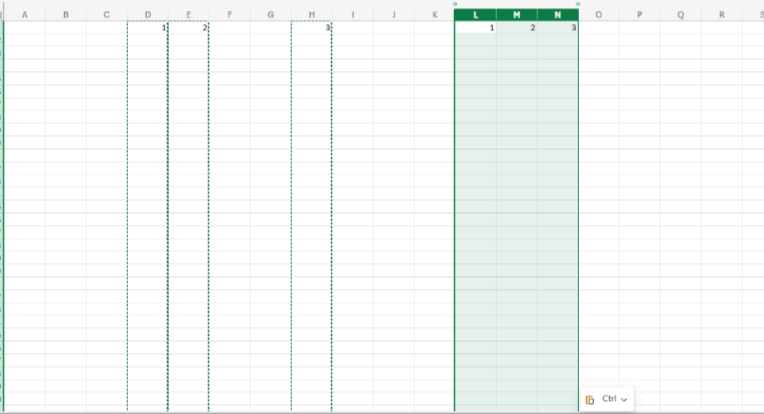764x414 pixels.
Task: Click the highlighted column M header
Action: click(x=516, y=15)
